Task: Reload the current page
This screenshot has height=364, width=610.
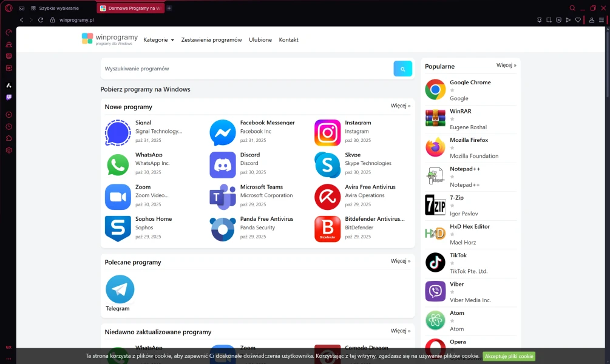Action: tap(41, 20)
